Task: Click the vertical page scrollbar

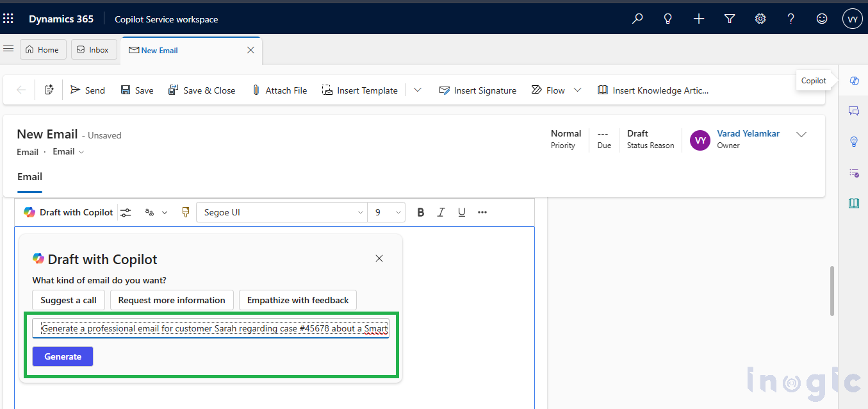Action: [x=832, y=290]
